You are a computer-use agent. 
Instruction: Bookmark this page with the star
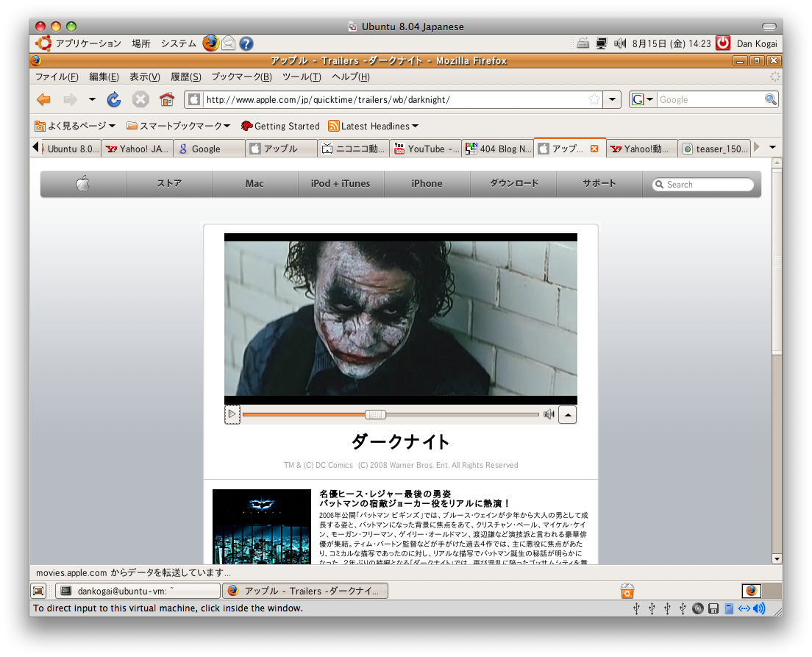tap(594, 99)
